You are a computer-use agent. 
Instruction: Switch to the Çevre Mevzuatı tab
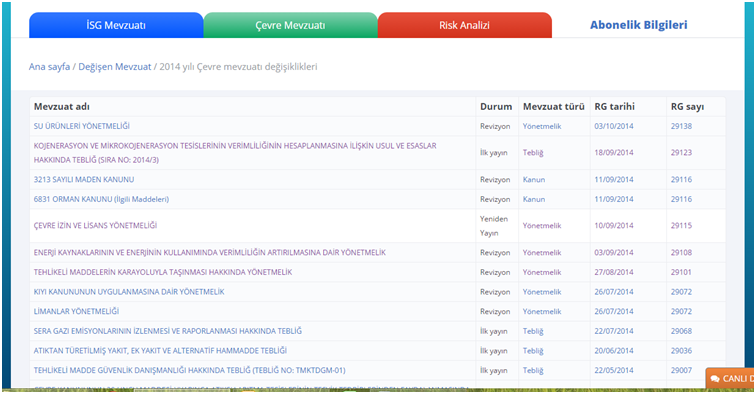(290, 25)
